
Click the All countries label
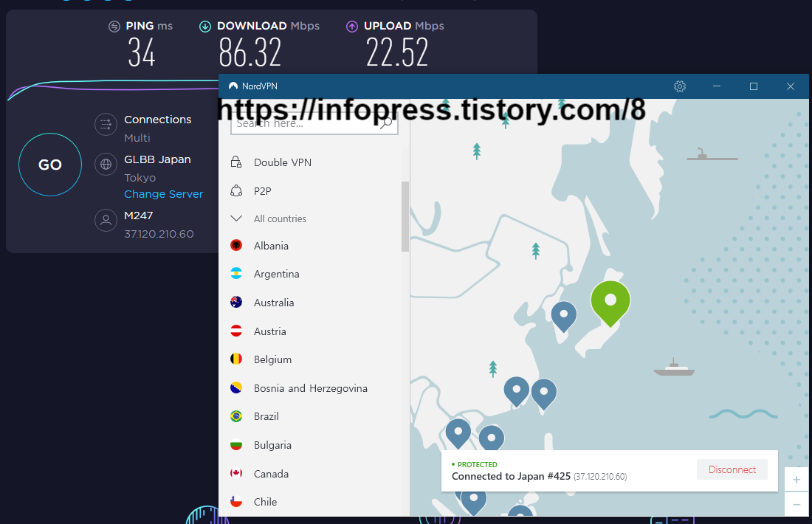281,218
